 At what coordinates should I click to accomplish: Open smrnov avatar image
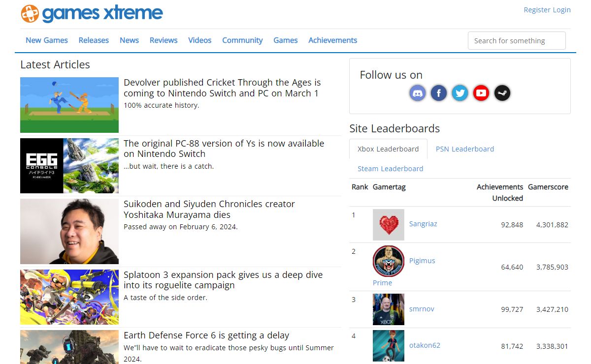389,309
